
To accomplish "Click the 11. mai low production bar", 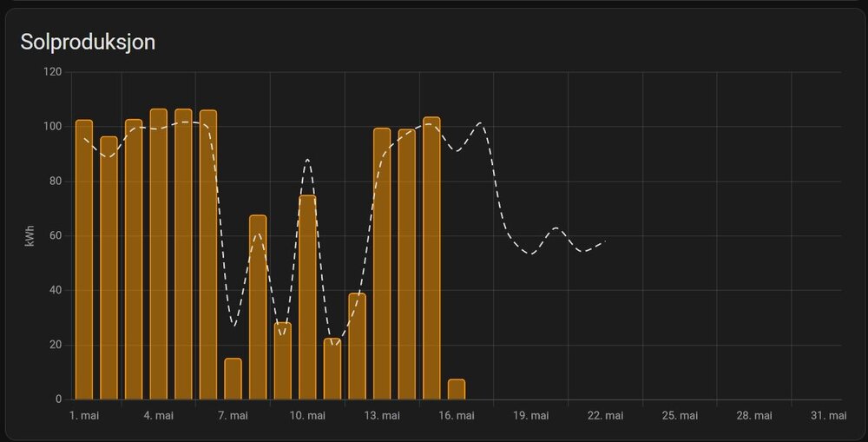I will pyautogui.click(x=332, y=370).
